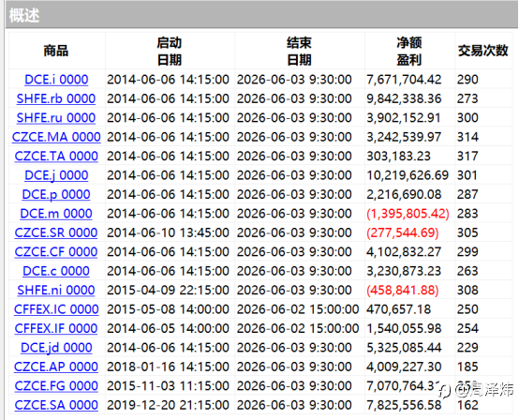Image resolution: width=519 pixels, height=420 pixels.
Task: Click trade count 301 for DCE.j
Action: [467, 175]
